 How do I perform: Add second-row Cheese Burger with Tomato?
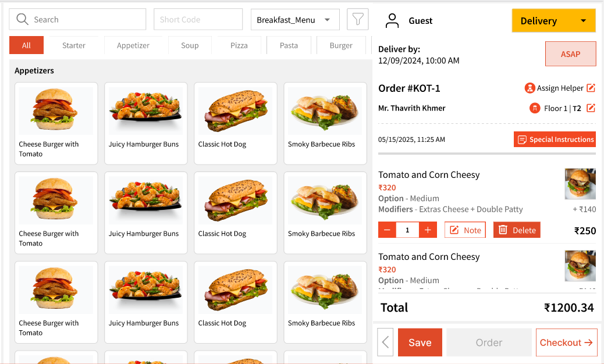pos(56,213)
